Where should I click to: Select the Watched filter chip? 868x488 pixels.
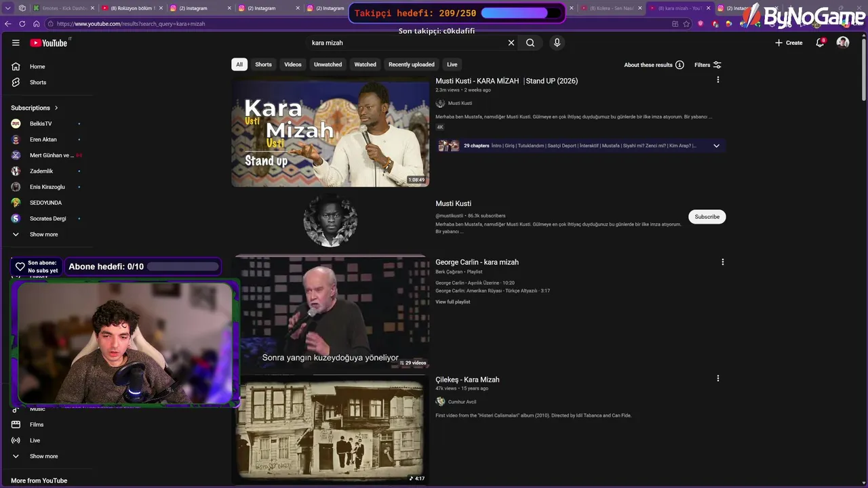pyautogui.click(x=365, y=64)
